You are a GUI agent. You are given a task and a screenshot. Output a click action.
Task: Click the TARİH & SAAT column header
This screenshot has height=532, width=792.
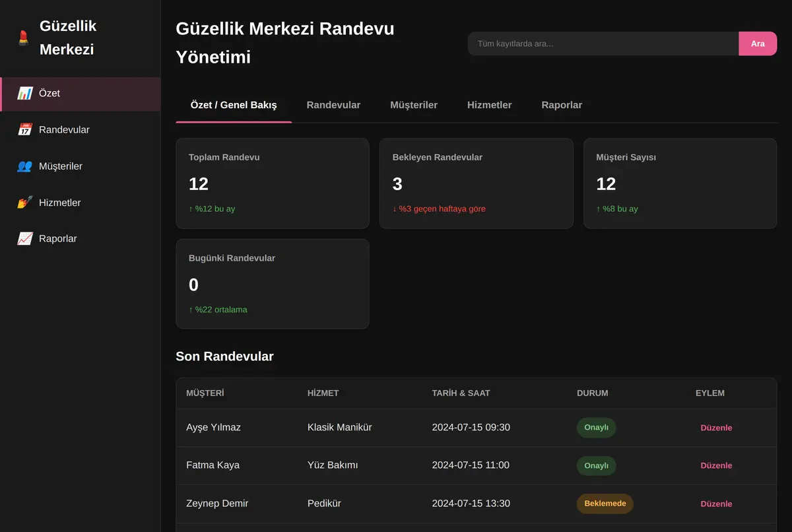(x=461, y=393)
